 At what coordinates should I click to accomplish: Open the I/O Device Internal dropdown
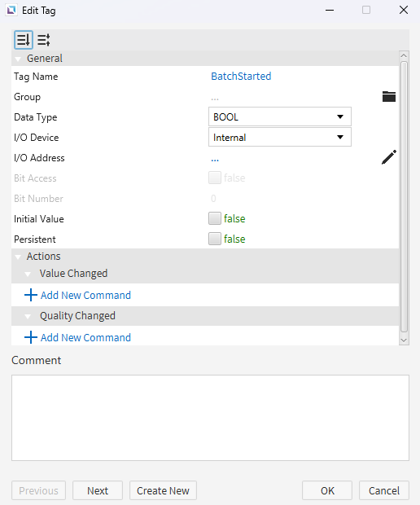[280, 137]
